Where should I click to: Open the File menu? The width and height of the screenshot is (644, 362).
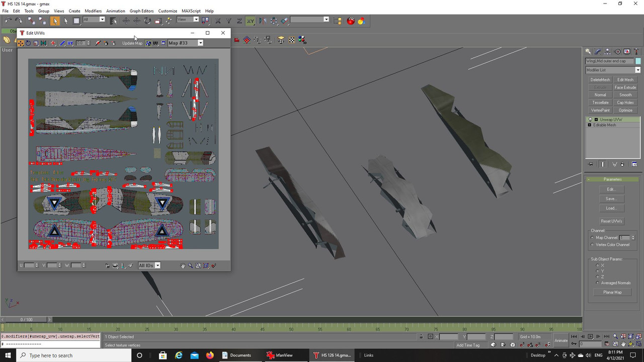[x=6, y=11]
